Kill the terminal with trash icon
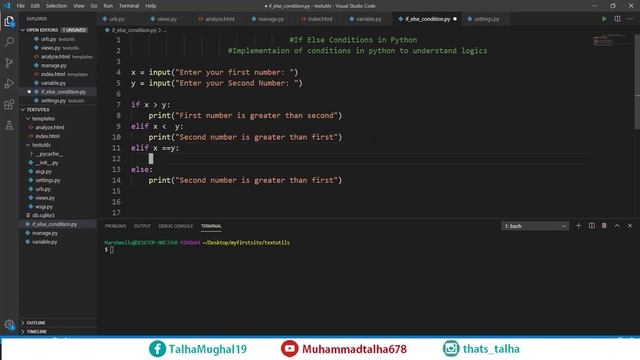This screenshot has height=360, width=640. click(x=604, y=226)
